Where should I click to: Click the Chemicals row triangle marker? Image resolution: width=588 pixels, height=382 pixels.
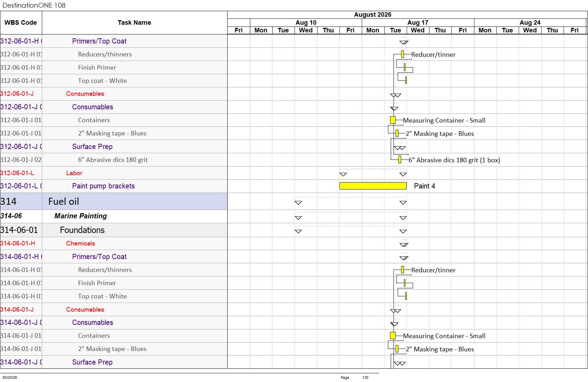pos(404,245)
